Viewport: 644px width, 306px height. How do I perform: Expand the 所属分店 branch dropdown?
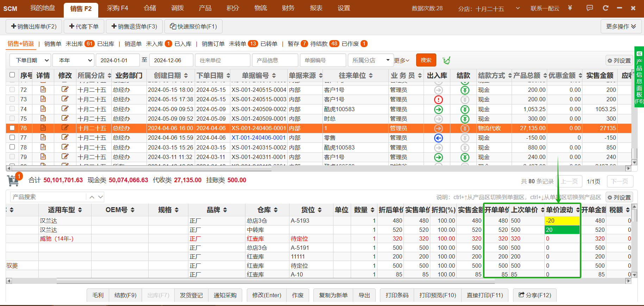[x=370, y=60]
